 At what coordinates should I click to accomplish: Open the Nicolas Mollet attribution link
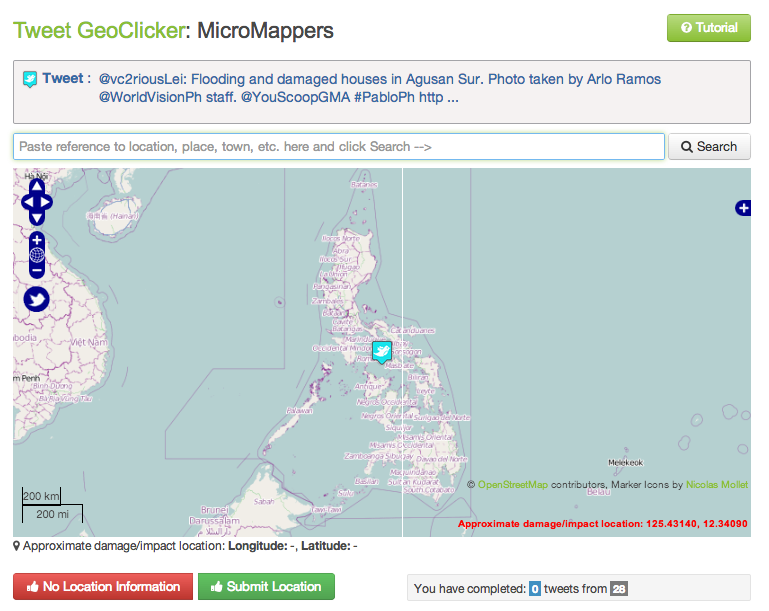[x=717, y=485]
